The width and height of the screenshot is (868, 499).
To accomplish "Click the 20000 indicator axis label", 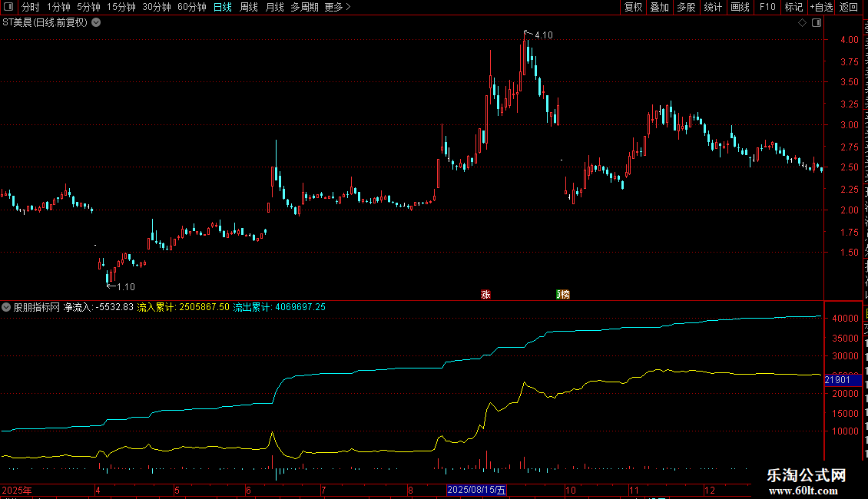I will pos(845,394).
